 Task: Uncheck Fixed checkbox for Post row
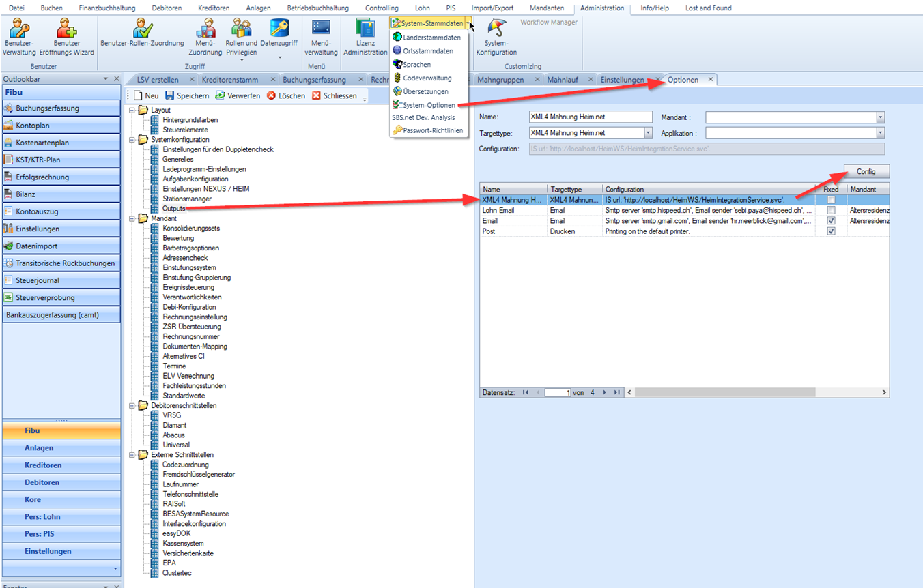tap(831, 231)
